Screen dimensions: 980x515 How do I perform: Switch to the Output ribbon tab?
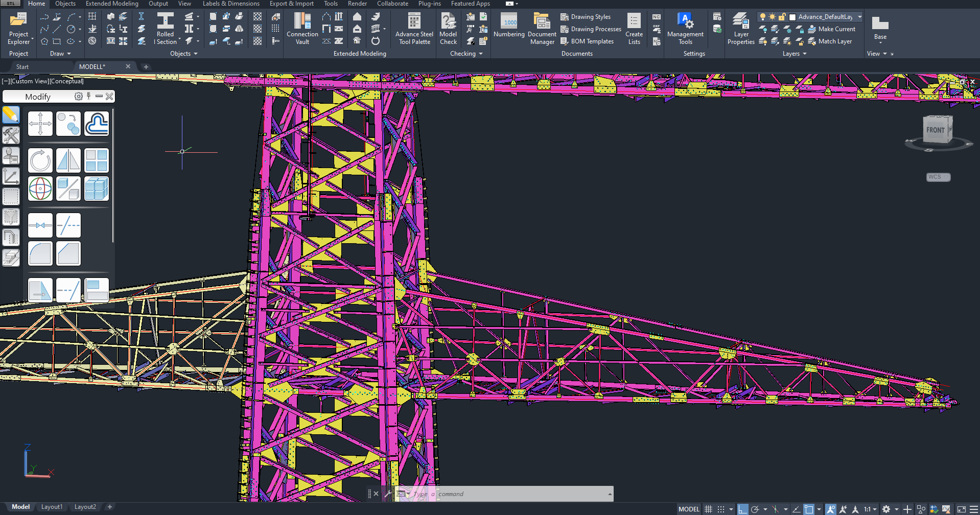pyautogui.click(x=158, y=4)
